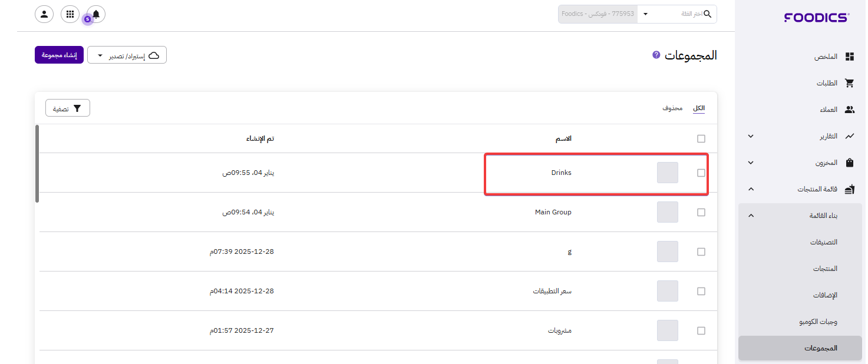
Task: Click the shopping cart orders icon
Action: click(849, 83)
